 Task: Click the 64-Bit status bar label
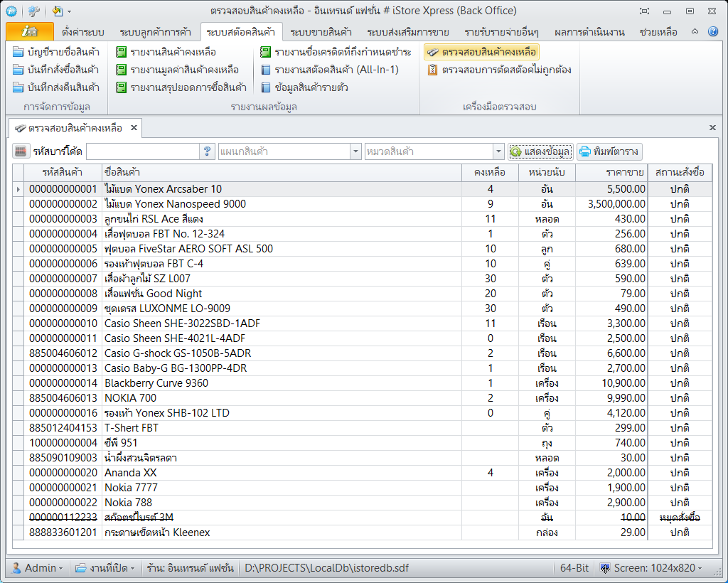(574, 567)
